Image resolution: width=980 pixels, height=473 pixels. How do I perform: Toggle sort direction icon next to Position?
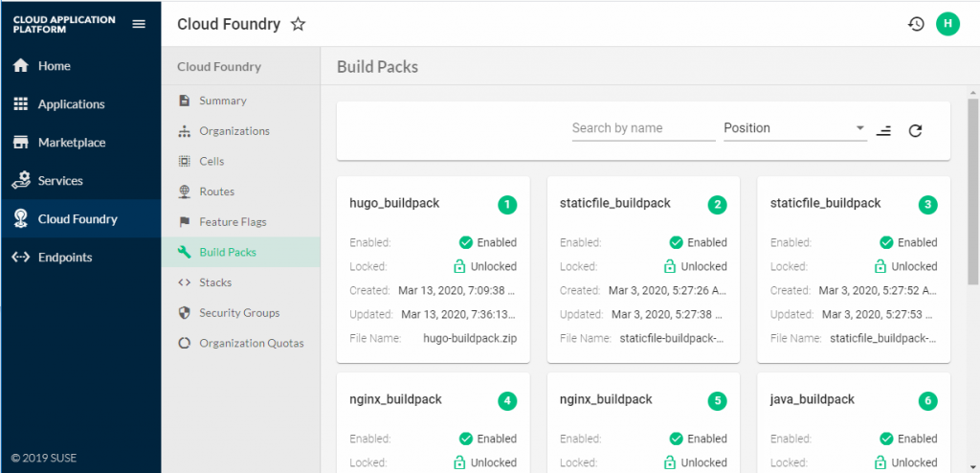tap(884, 130)
